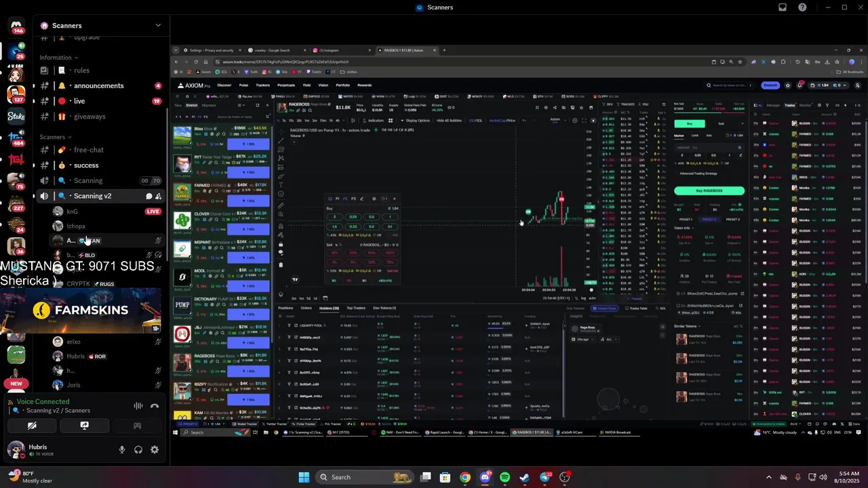Open the Scanners server header dropdown

point(102,25)
